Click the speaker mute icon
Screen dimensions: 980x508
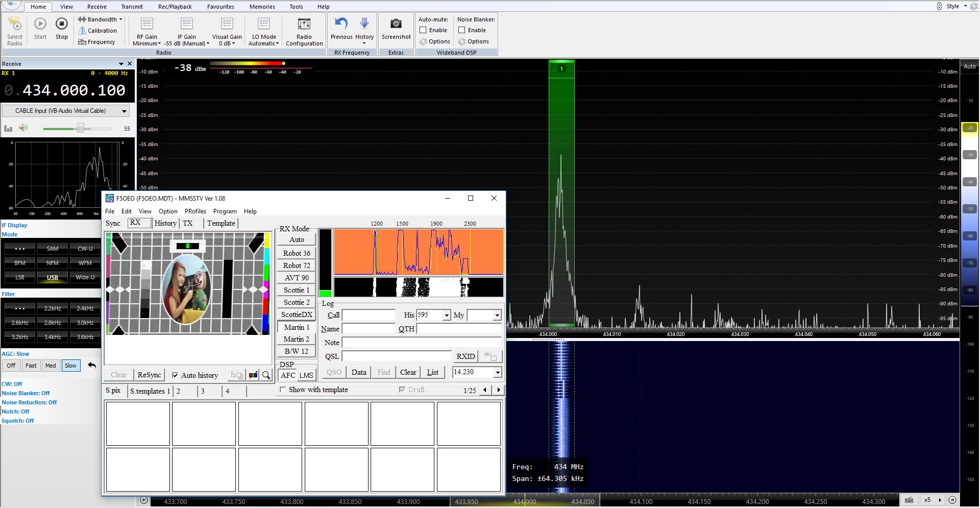click(x=23, y=128)
